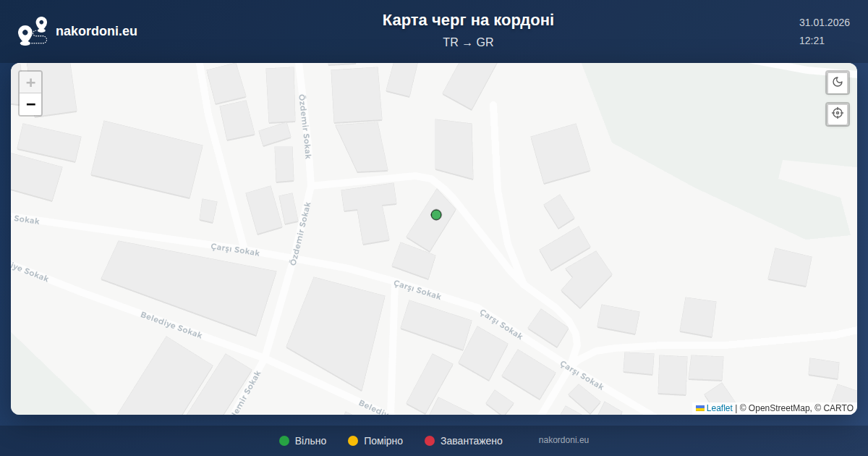The height and width of the screenshot is (456, 868).
Task: Click the nakordoni map-pin logo icon
Action: tap(33, 31)
